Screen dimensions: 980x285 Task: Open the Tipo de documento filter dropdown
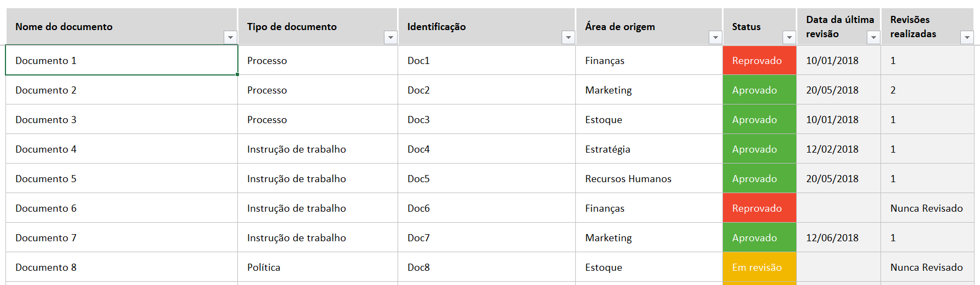click(x=390, y=37)
